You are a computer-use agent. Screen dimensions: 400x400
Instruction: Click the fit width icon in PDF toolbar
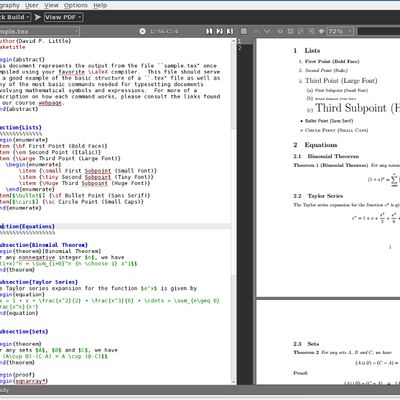[x=290, y=31]
